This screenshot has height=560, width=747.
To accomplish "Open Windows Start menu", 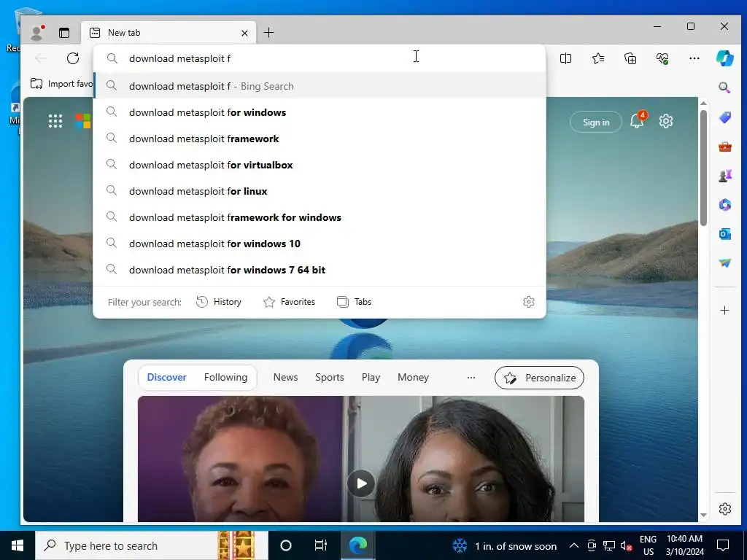I will pyautogui.click(x=18, y=545).
